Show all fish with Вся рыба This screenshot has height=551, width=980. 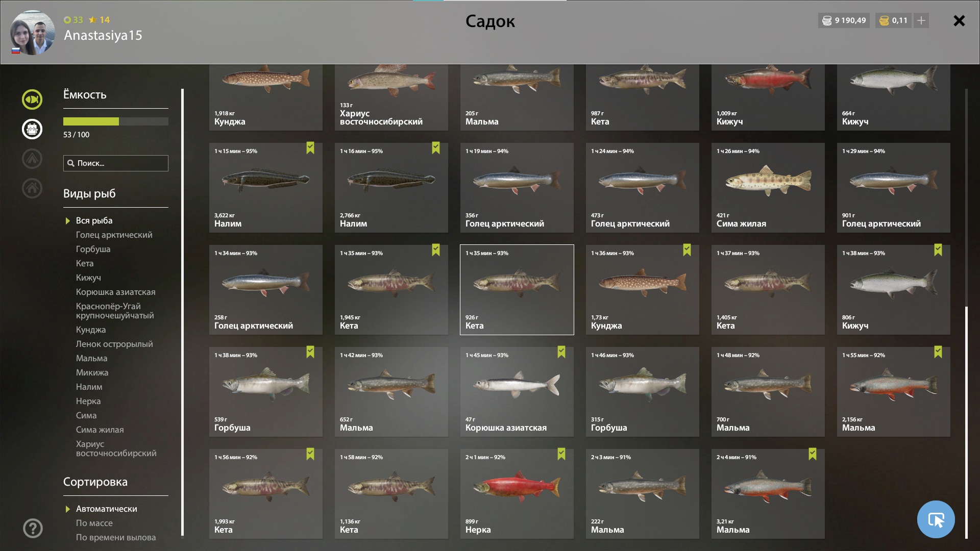pos(94,220)
